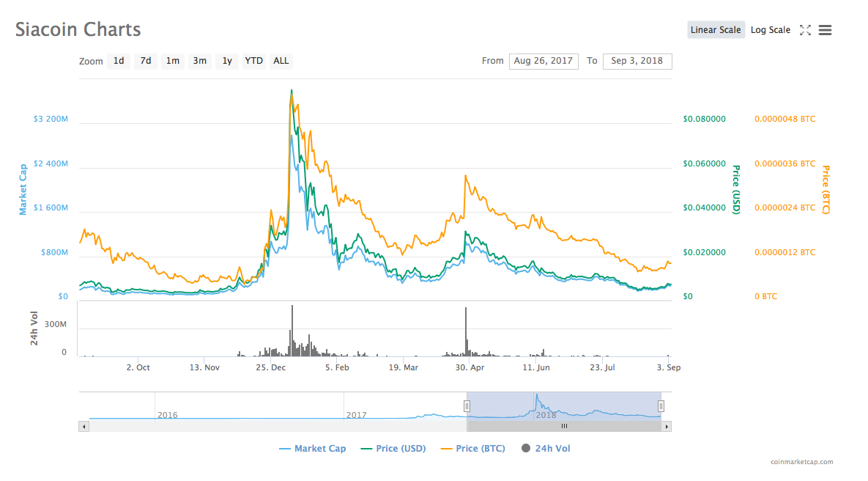Click the $0.020000 USD axis label

[x=704, y=253]
